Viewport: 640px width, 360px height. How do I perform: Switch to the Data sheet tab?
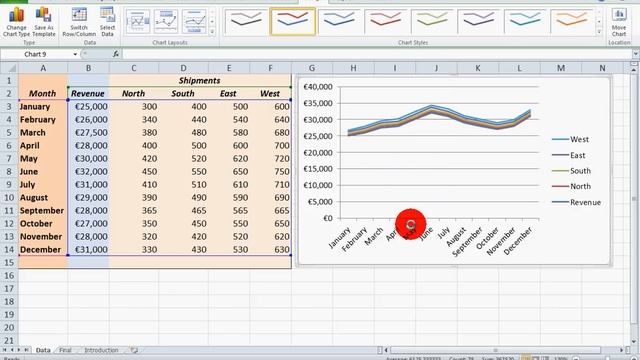(43, 350)
